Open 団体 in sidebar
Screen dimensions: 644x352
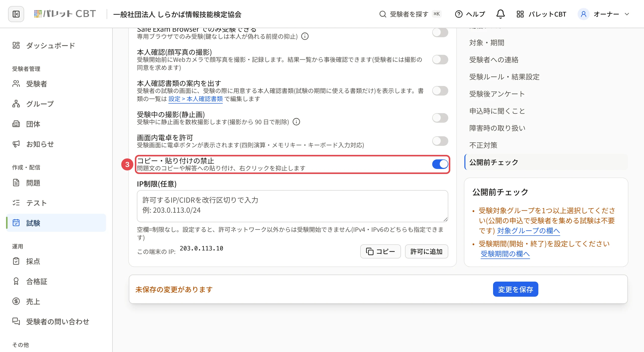click(56, 124)
